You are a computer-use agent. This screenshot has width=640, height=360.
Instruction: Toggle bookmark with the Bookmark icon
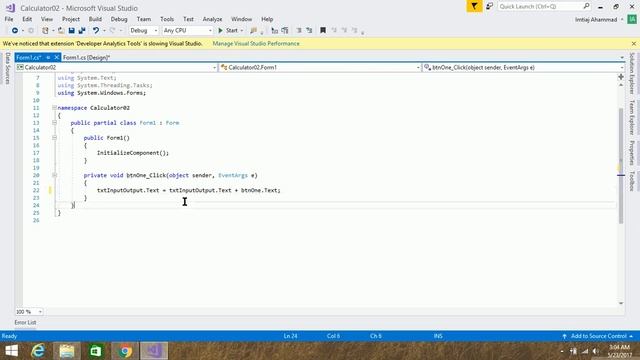click(x=323, y=31)
